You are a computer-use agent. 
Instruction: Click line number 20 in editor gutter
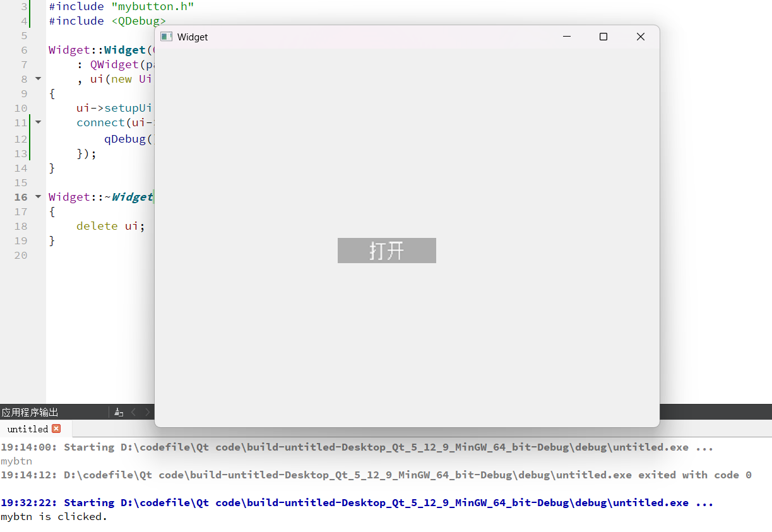pos(21,255)
